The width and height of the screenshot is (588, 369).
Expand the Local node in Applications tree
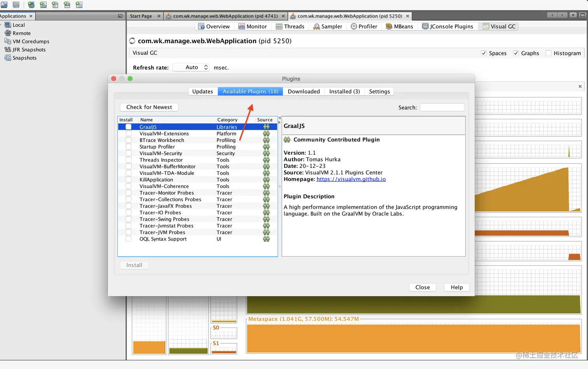(x=1, y=25)
